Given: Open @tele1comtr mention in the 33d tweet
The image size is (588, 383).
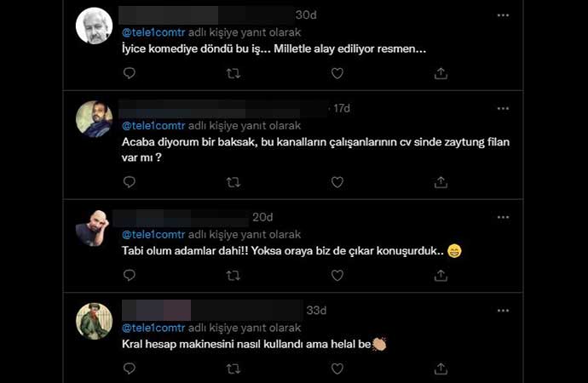Looking at the screenshot, I should tap(153, 328).
